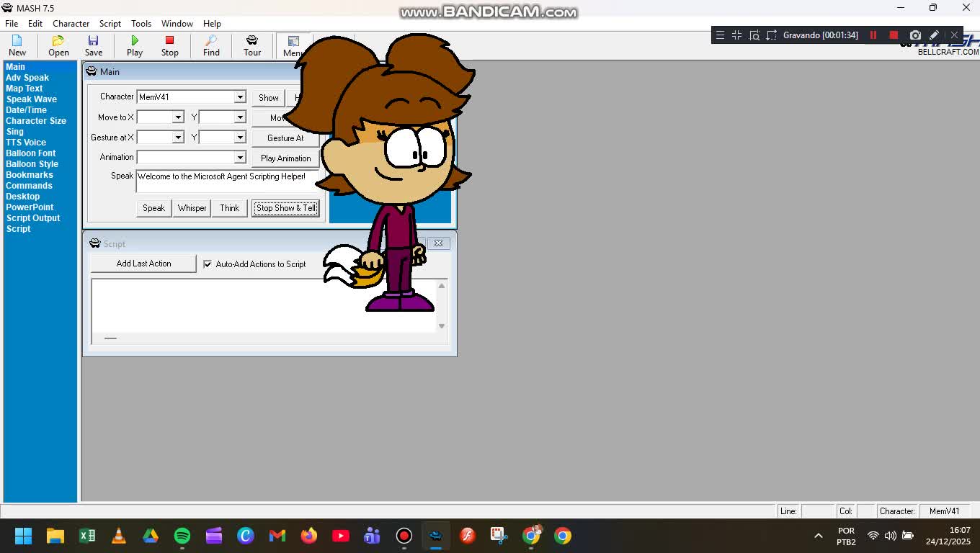Open Gmail from the taskbar
Viewport: 980px width, 553px height.
tap(277, 536)
